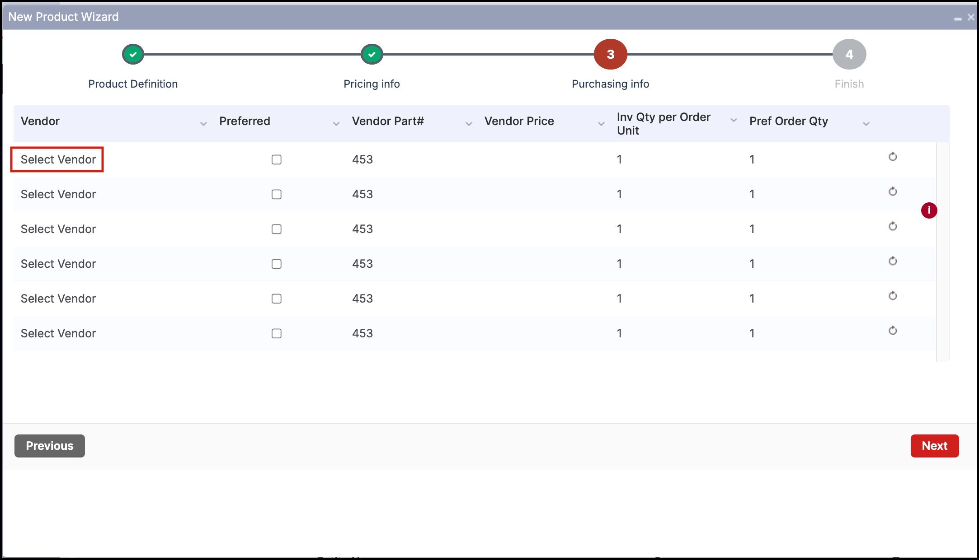Click the Finish step label
Screen dimensions: 979x560
pos(849,84)
